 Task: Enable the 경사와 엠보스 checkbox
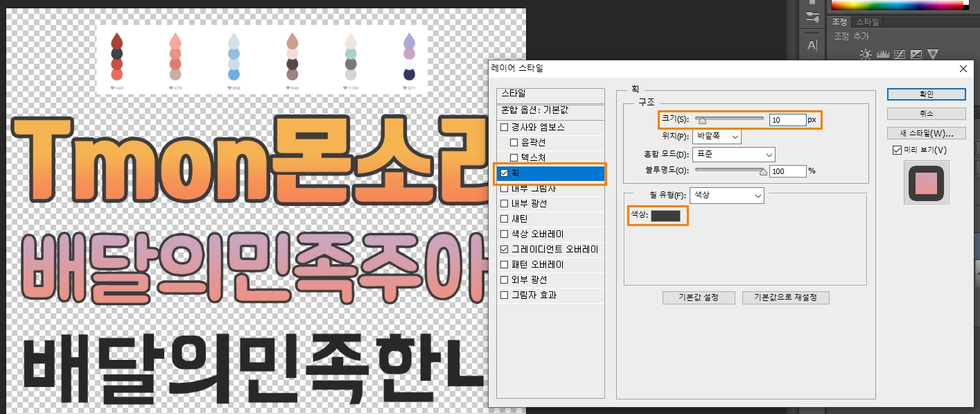tap(505, 128)
